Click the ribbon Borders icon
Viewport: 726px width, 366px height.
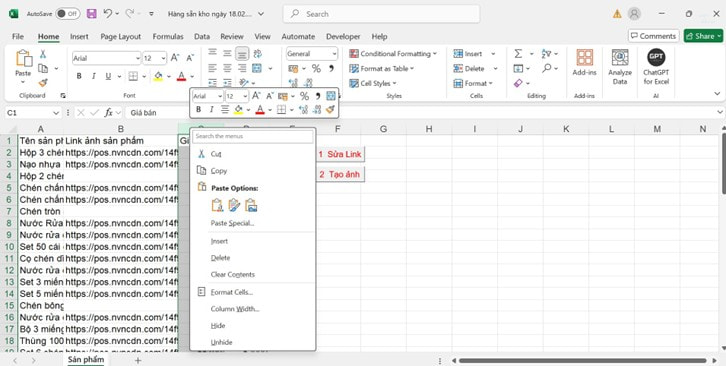coord(133,76)
